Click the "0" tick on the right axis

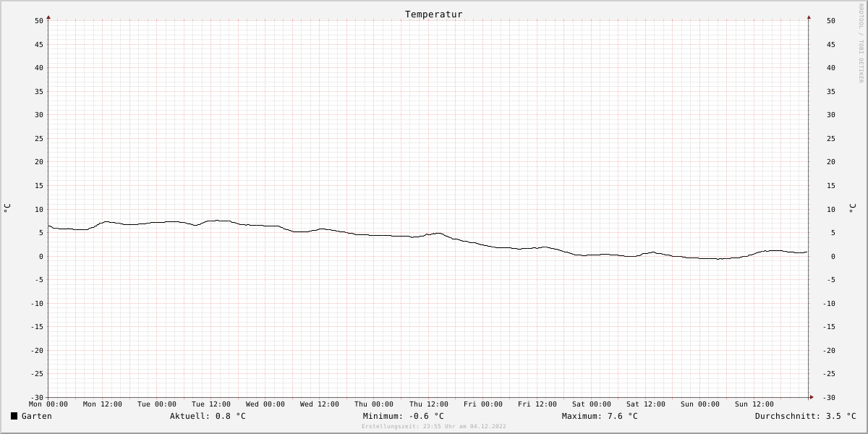pyautogui.click(x=833, y=256)
